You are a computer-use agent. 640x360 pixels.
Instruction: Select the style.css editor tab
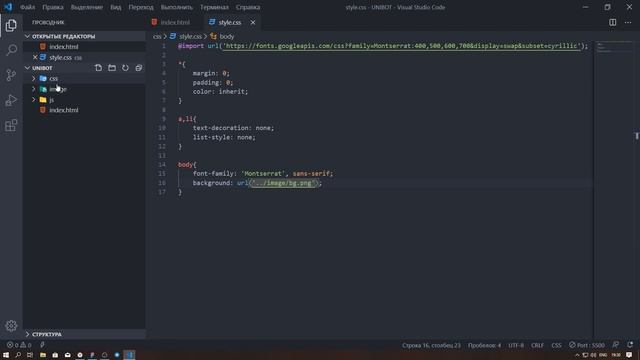[229, 22]
